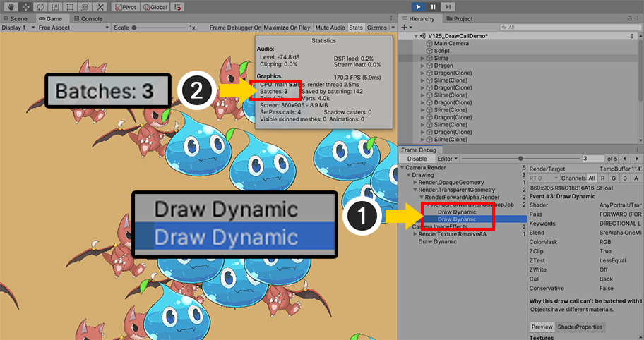Image resolution: width=644 pixels, height=340 pixels.
Task: Expand the Render.OpaqueGeometry node
Action: coord(415,183)
